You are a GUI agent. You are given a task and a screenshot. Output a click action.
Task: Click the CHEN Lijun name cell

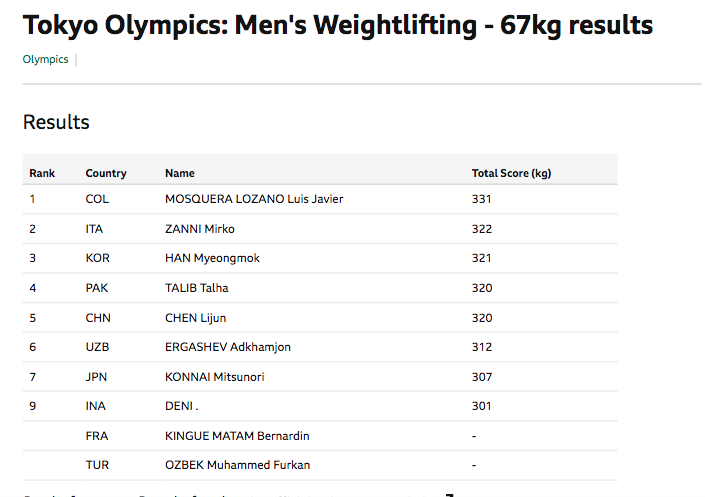[196, 318]
